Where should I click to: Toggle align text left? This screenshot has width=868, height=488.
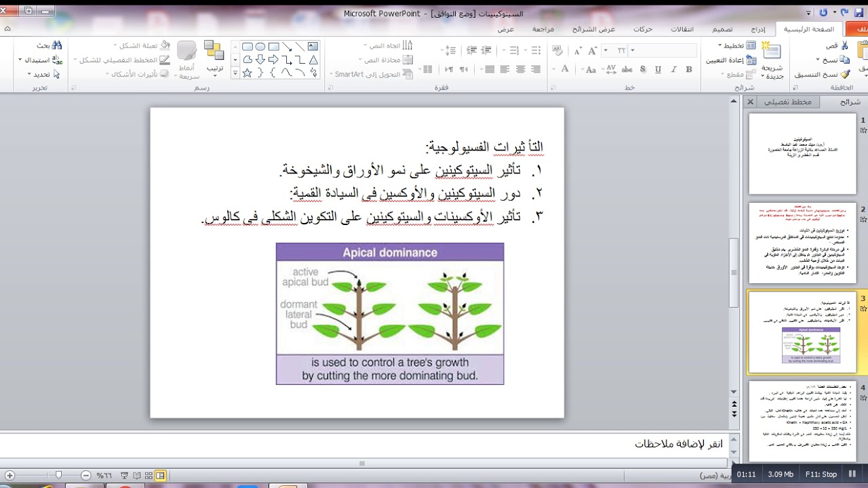pos(505,69)
